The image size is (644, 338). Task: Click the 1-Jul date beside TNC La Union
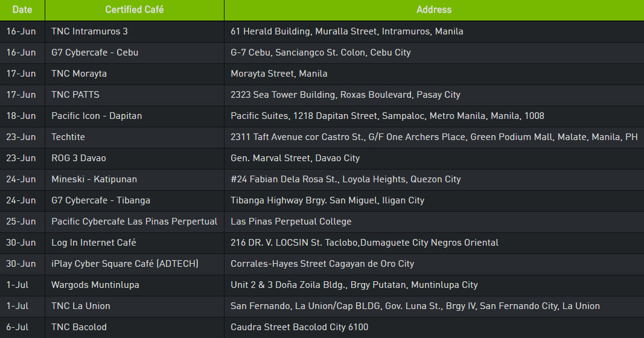[x=22, y=307]
